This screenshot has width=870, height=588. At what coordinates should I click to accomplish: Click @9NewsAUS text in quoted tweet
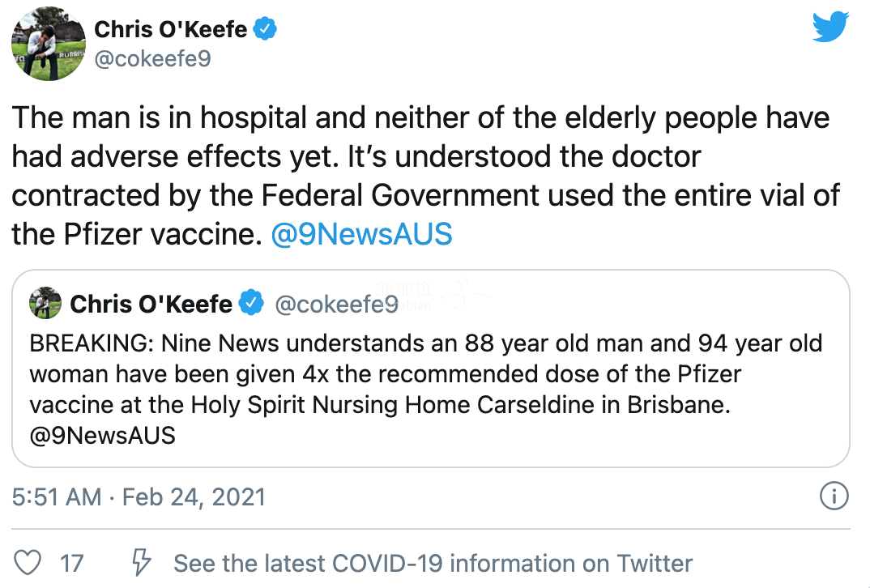103,436
